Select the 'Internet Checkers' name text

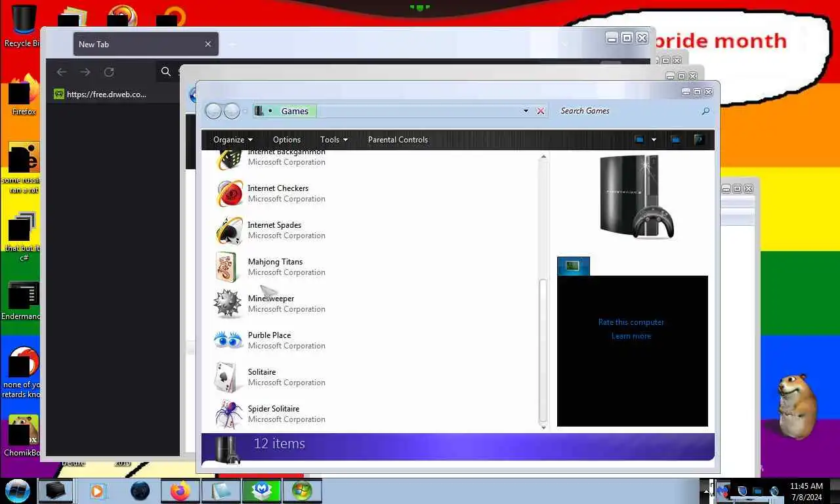pyautogui.click(x=278, y=188)
